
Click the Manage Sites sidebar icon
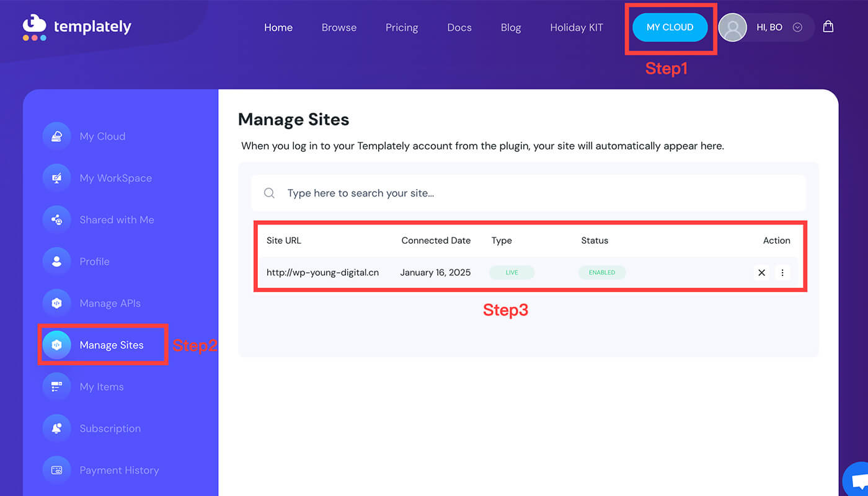(x=56, y=345)
